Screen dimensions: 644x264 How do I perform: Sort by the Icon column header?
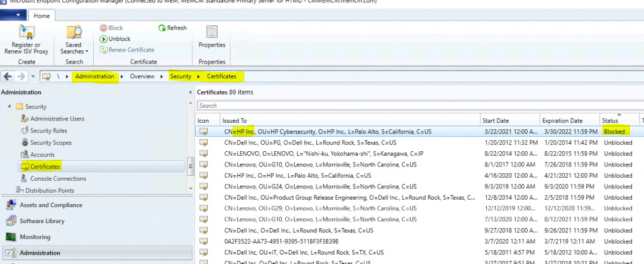[x=208, y=120]
